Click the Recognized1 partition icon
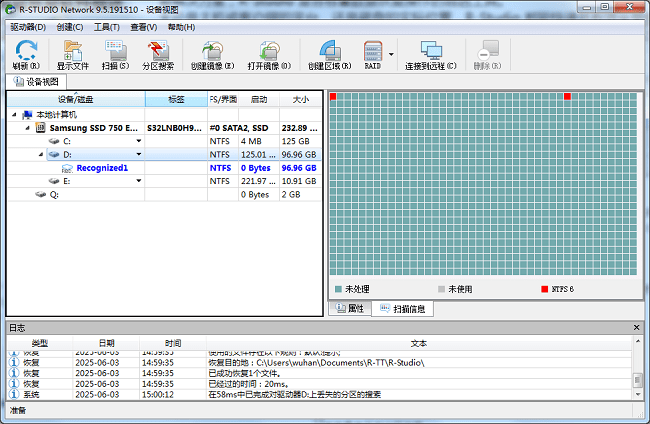Screen dimensions: 650x424 point(67,168)
